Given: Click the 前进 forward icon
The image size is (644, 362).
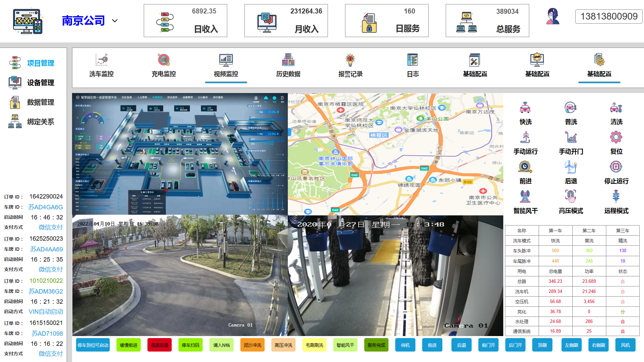Looking at the screenshot, I should point(525,167).
